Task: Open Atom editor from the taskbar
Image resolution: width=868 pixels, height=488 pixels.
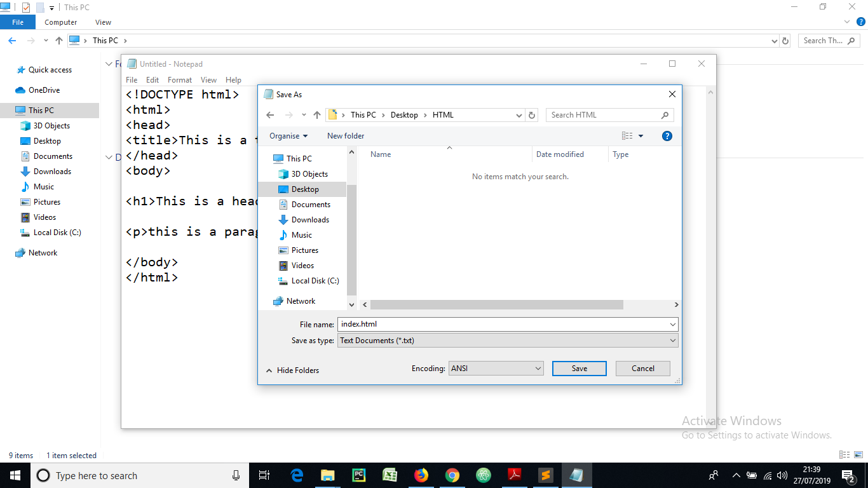Action: pyautogui.click(x=484, y=475)
